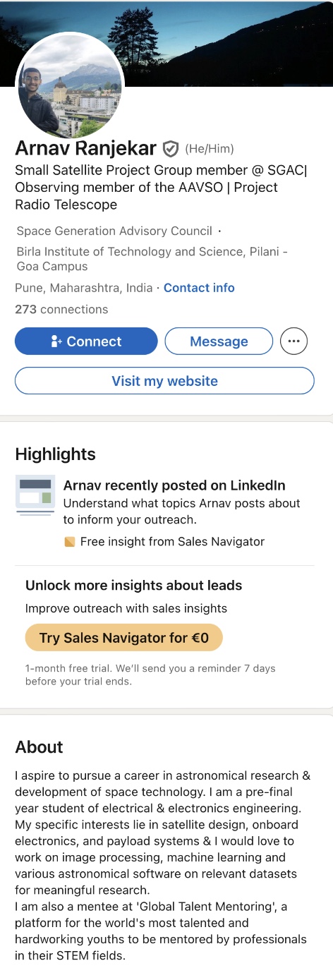Open the three-dots More actions menu
Screen dimensions: 333x980
pyautogui.click(x=294, y=341)
